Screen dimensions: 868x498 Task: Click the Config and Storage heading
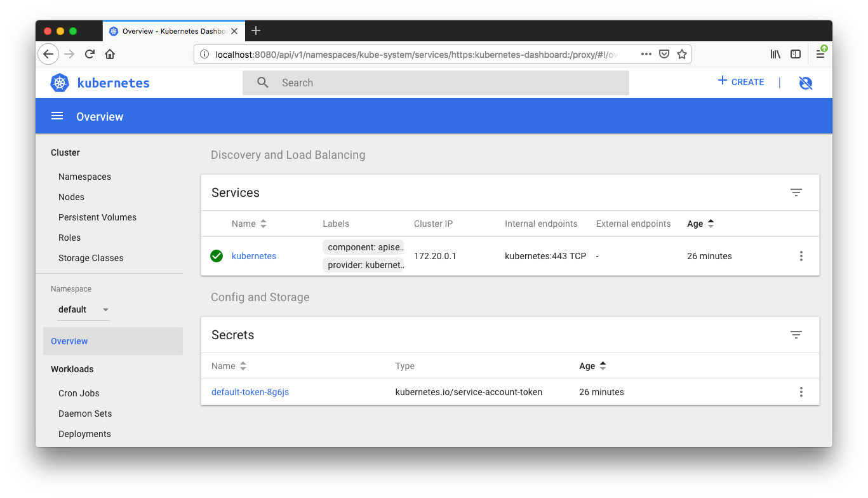tap(260, 297)
